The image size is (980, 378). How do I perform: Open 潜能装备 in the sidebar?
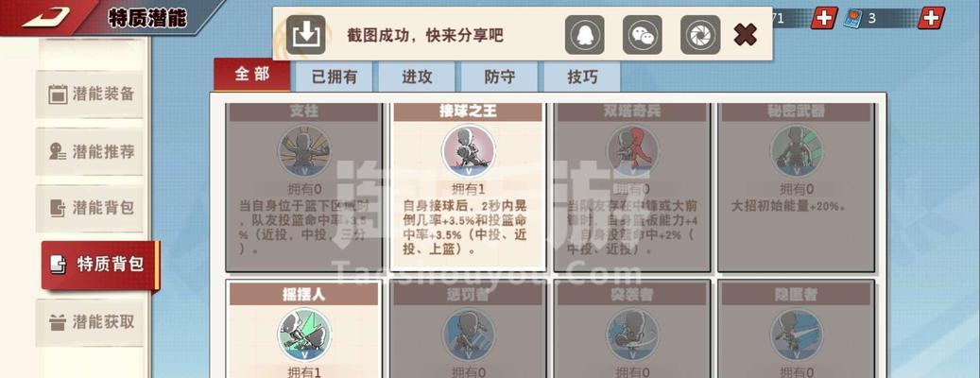(x=90, y=94)
